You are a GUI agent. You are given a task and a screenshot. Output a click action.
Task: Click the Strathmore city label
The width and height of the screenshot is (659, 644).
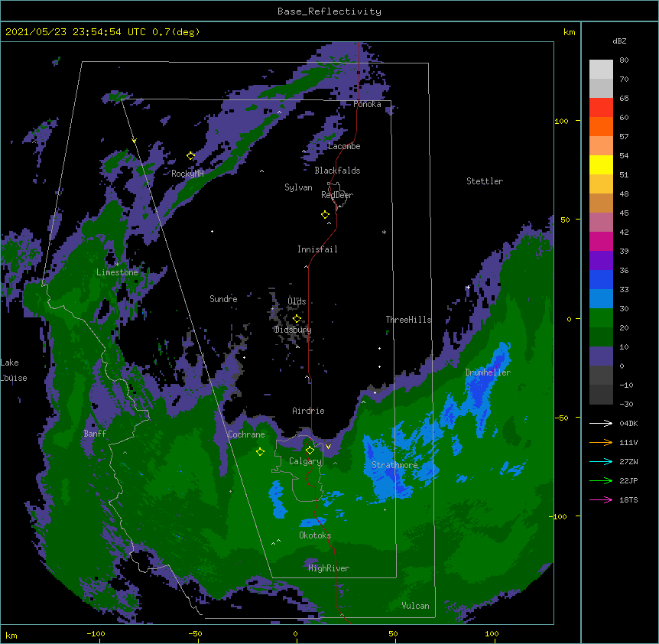click(394, 465)
